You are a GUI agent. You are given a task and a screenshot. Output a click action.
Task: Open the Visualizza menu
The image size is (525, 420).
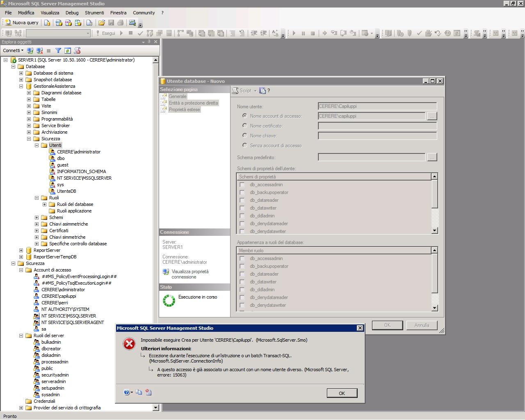click(50, 13)
